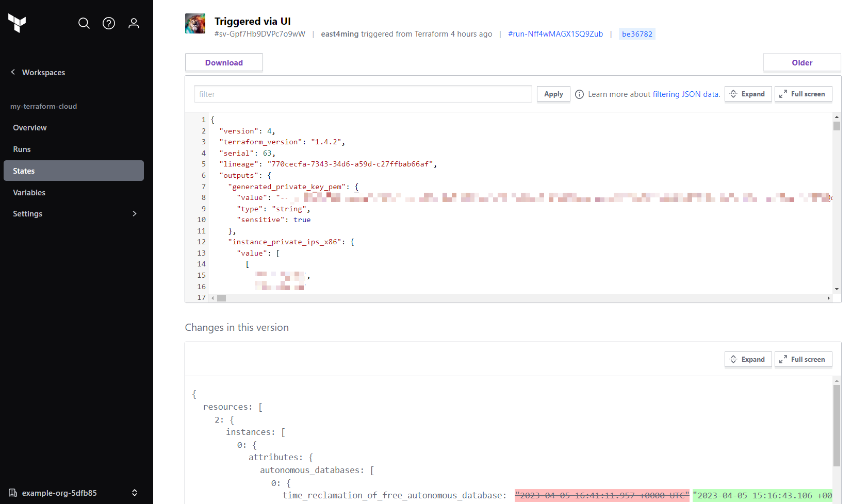Collapse back using the Workspaces chevron

pos(13,72)
